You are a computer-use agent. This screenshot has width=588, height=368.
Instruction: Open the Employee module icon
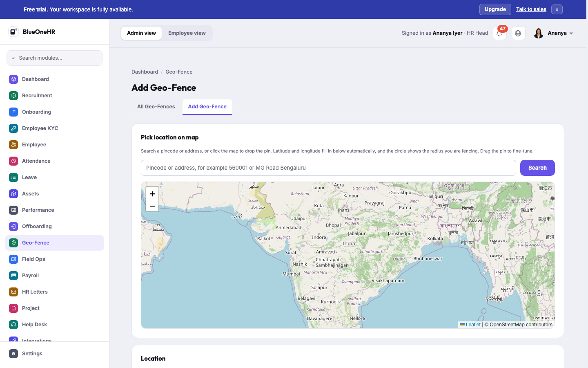13,145
